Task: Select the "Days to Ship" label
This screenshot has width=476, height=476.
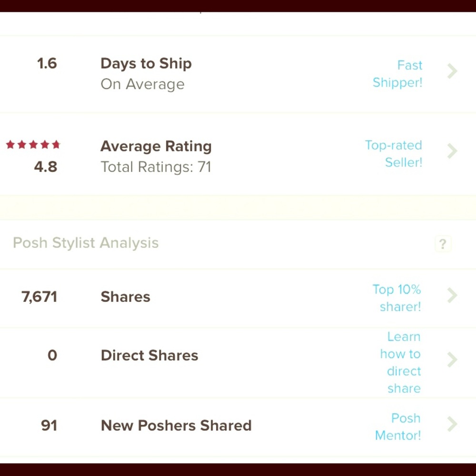Action: 146,64
